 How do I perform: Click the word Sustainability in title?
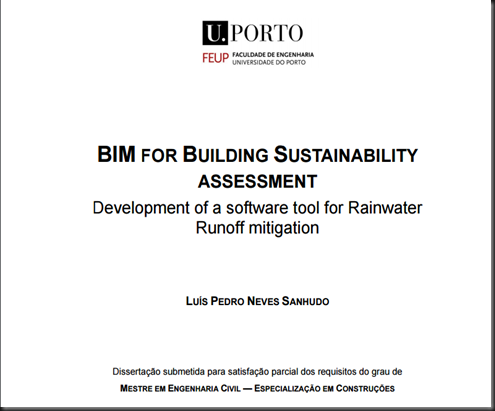pyautogui.click(x=346, y=154)
